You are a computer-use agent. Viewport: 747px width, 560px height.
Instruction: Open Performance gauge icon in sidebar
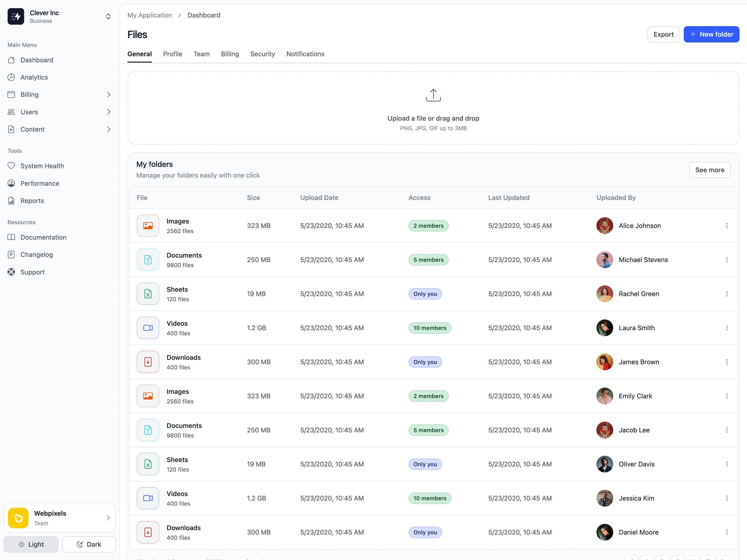[11, 183]
